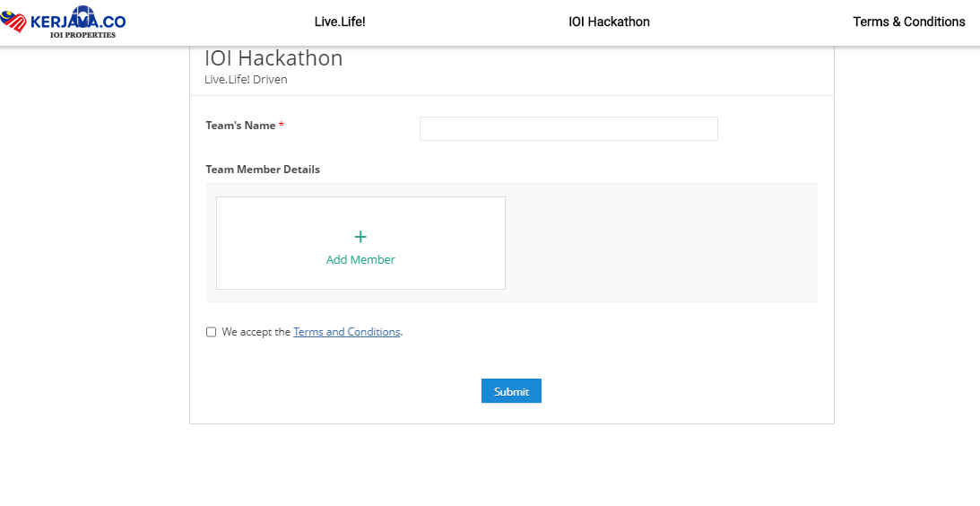The width and height of the screenshot is (980, 506).
Task: Click the Team Member Details label
Action: coord(263,170)
